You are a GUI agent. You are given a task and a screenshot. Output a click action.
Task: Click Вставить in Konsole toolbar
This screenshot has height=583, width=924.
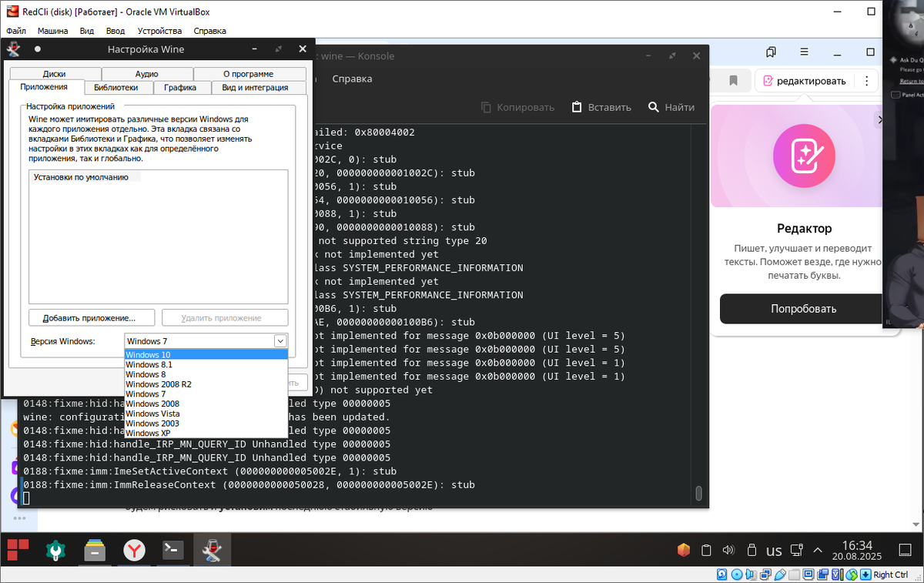601,107
